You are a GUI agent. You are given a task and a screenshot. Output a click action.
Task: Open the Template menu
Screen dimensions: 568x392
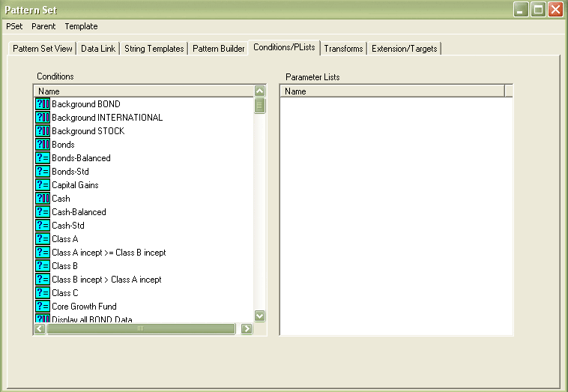tap(81, 26)
